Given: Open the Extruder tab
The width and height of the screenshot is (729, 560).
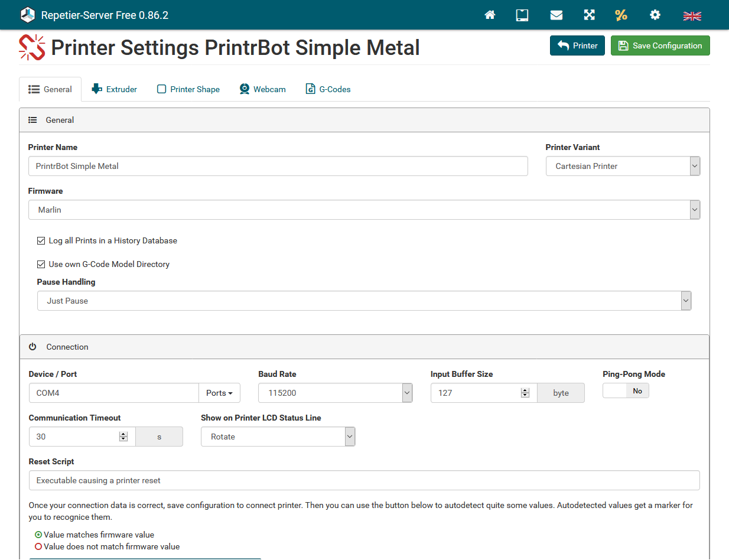Looking at the screenshot, I should (114, 89).
